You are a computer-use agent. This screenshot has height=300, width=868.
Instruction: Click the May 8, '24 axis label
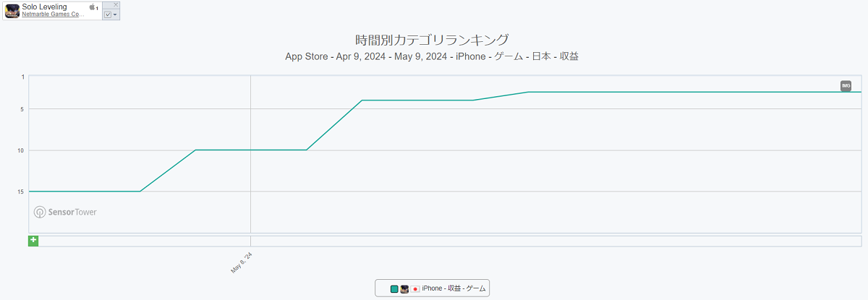point(242,263)
